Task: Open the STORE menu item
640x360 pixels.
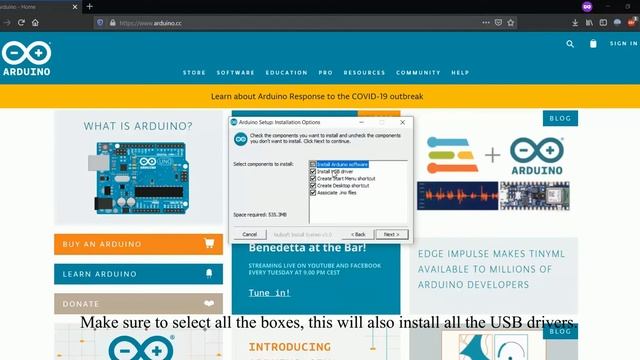Action: (x=194, y=73)
